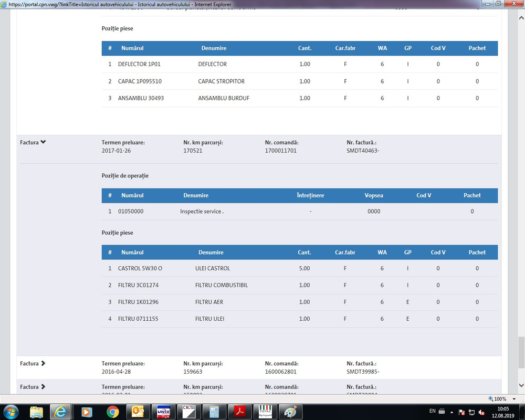
Task: Open Windows Explorer from the taskbar
Action: (x=36, y=412)
